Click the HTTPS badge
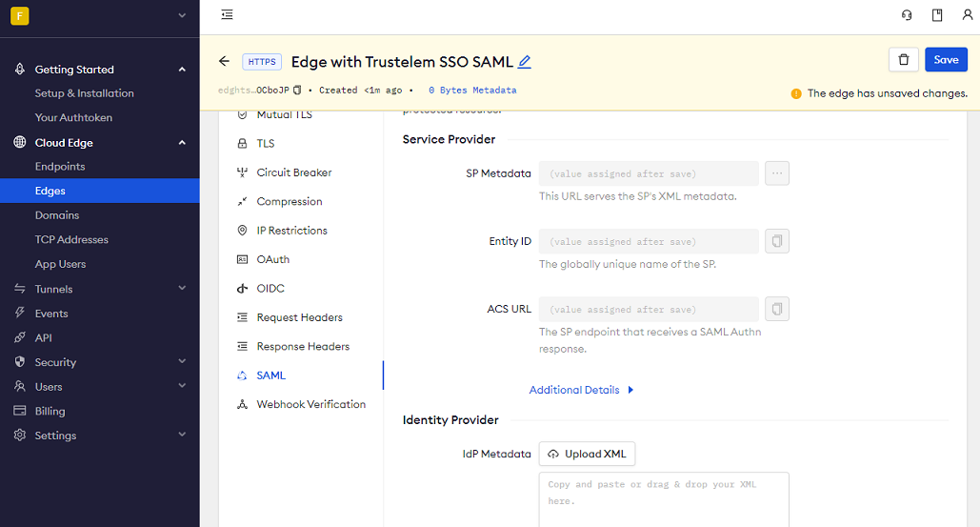The image size is (980, 527). [x=262, y=62]
